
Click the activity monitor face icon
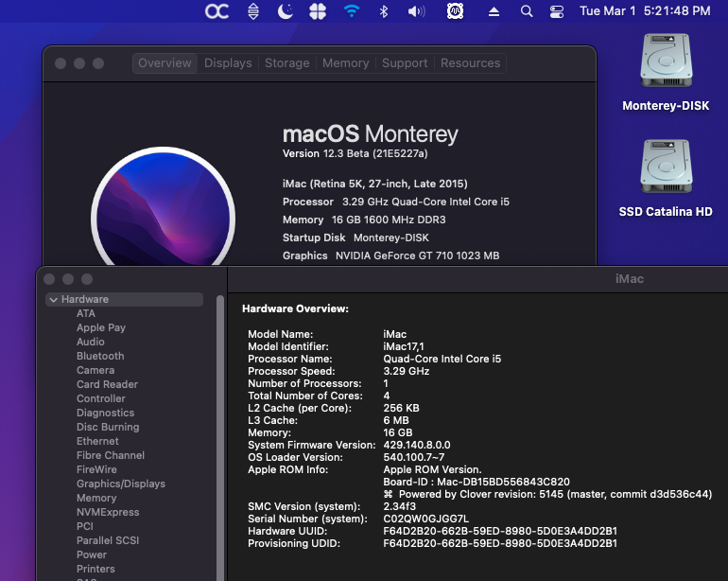click(x=455, y=11)
